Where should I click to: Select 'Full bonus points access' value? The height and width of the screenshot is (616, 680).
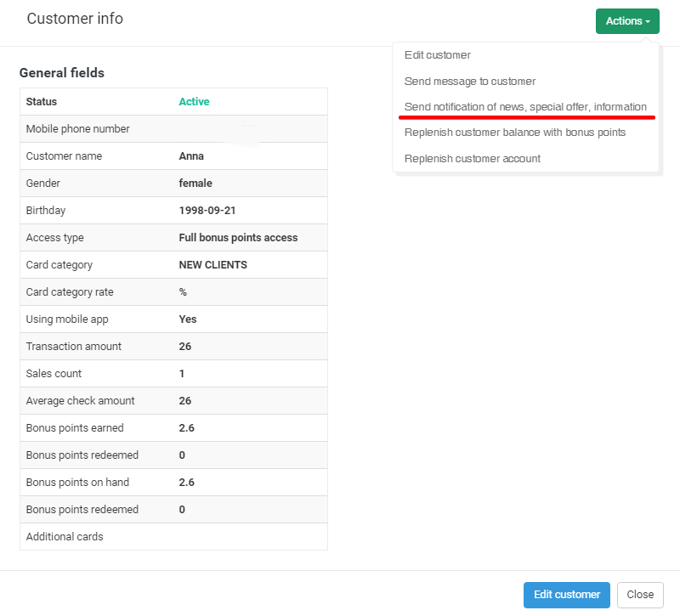238,238
